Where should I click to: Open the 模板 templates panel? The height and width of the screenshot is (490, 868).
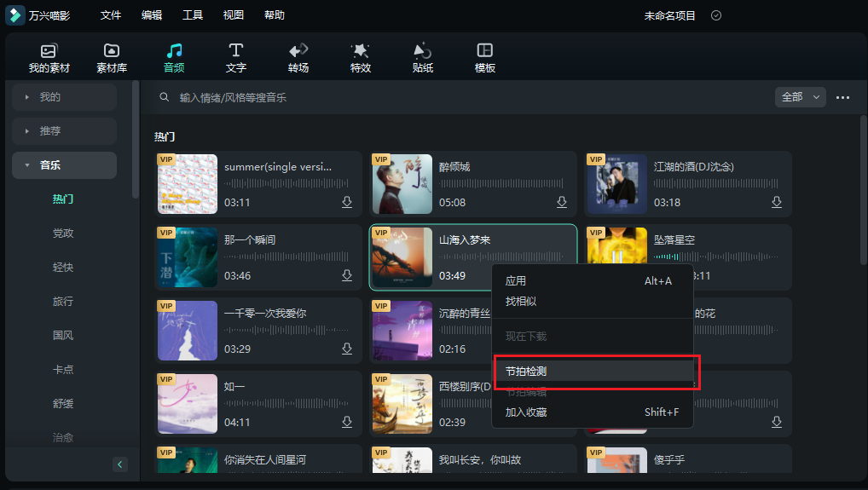485,59
